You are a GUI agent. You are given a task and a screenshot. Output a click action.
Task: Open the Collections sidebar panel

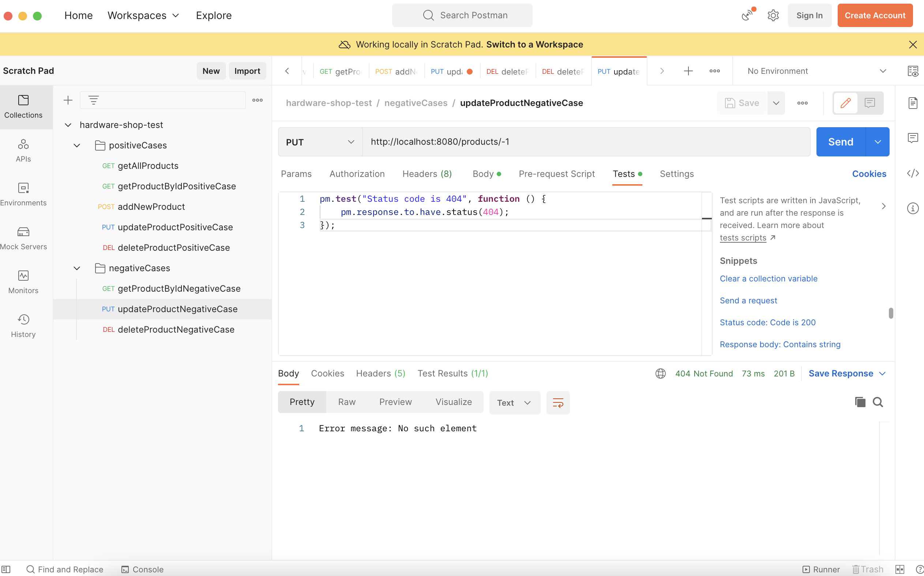click(x=23, y=107)
